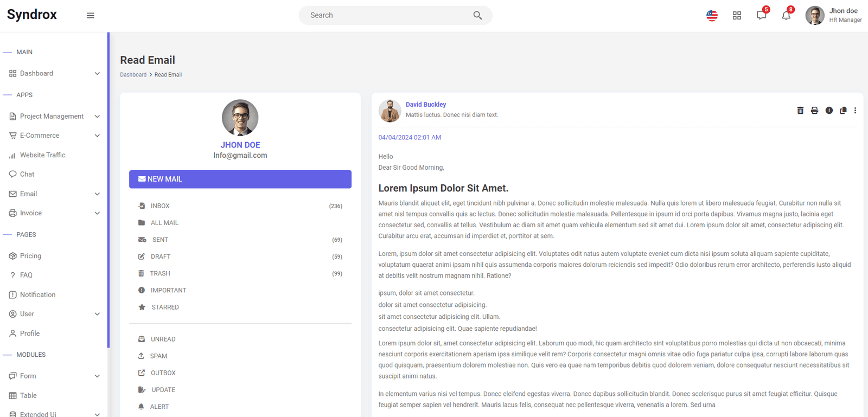This screenshot has height=417, width=868.
Task: Click the Info@gmail.com address text
Action: click(x=240, y=155)
